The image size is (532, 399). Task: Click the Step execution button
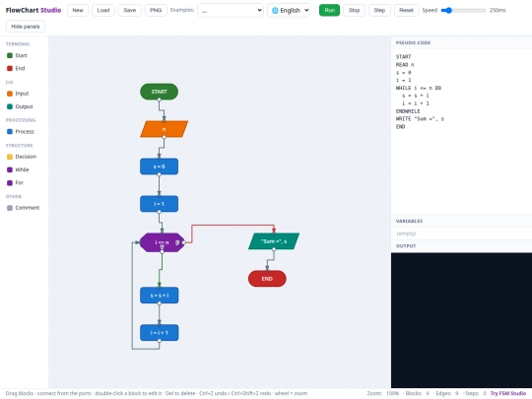(x=379, y=10)
